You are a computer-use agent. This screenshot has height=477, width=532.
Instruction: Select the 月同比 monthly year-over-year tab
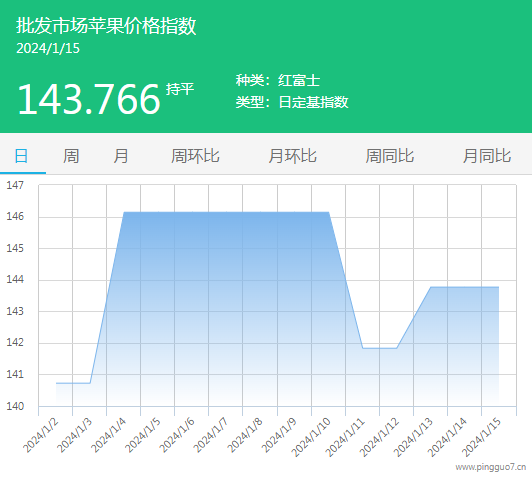point(487,156)
